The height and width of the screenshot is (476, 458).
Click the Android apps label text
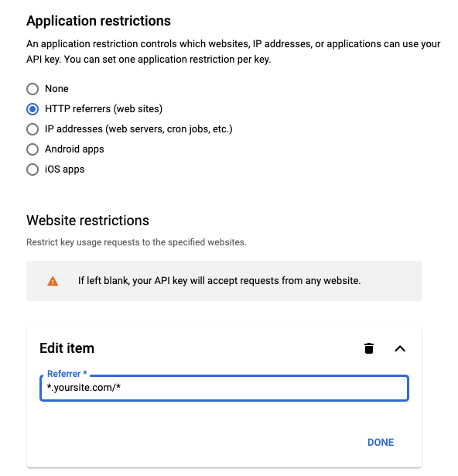point(74,149)
